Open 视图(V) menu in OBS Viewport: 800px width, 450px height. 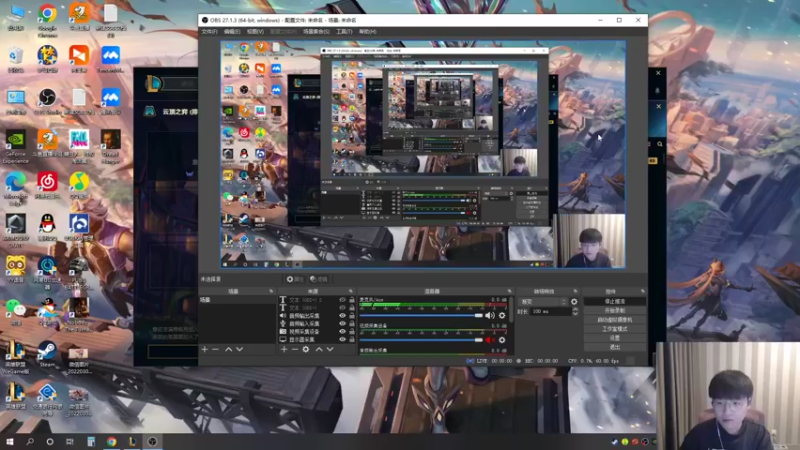(x=255, y=32)
